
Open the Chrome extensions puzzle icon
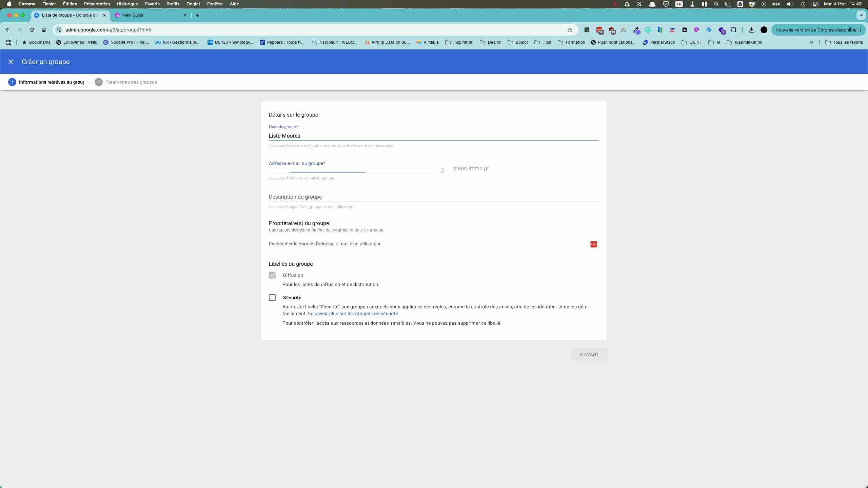733,30
